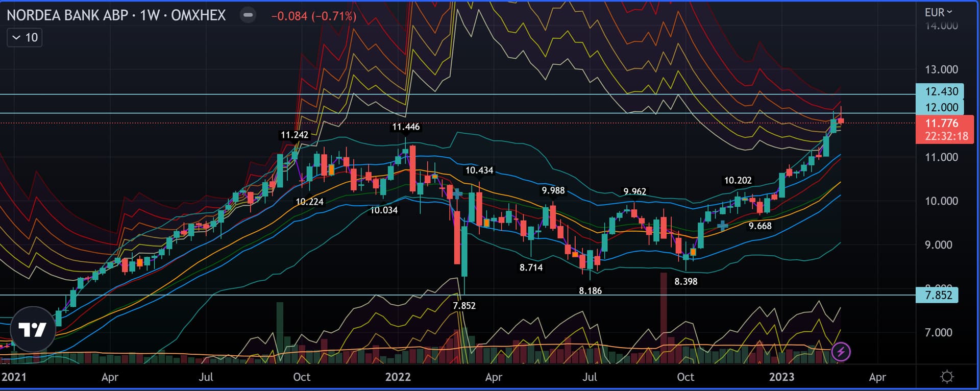Click the grey market status icon
Viewport: 980px width, 391px height.
(x=248, y=15)
